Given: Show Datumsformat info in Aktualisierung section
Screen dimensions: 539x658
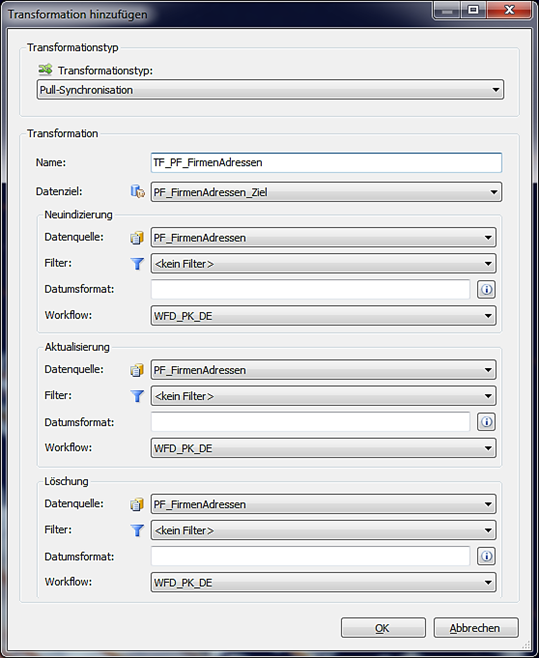Looking at the screenshot, I should (x=486, y=422).
